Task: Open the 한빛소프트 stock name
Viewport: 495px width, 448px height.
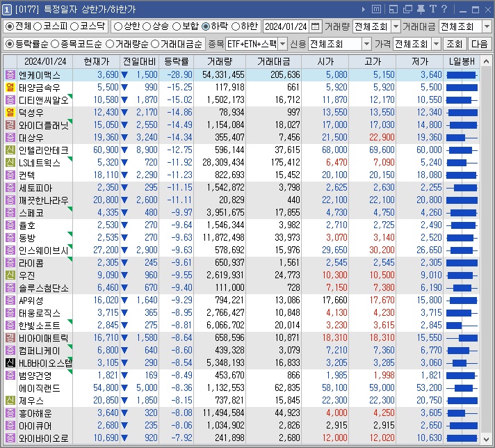Action: (40, 325)
